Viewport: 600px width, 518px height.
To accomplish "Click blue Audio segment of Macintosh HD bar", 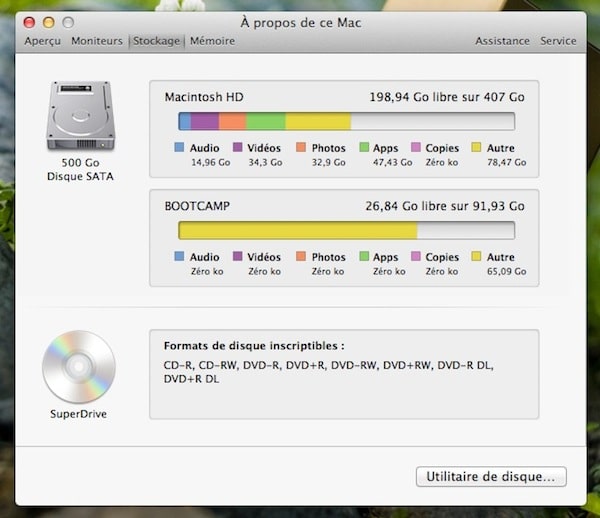I will (x=185, y=121).
